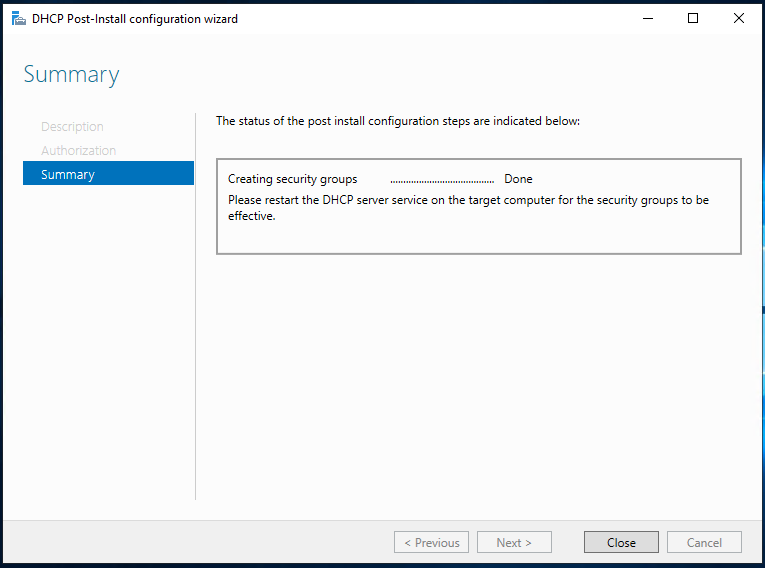Close the window using the title bar X

click(739, 18)
